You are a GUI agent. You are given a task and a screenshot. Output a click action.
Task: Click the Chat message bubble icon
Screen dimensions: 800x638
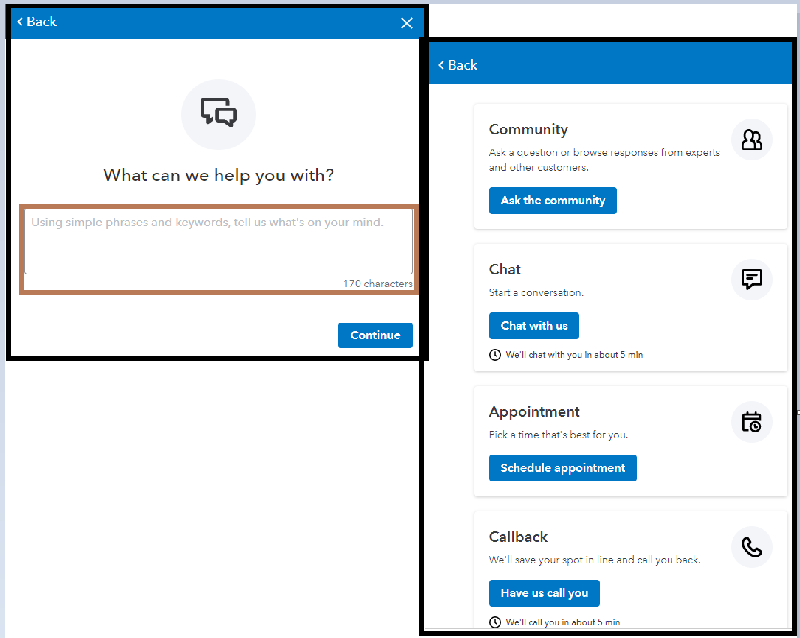tap(751, 279)
